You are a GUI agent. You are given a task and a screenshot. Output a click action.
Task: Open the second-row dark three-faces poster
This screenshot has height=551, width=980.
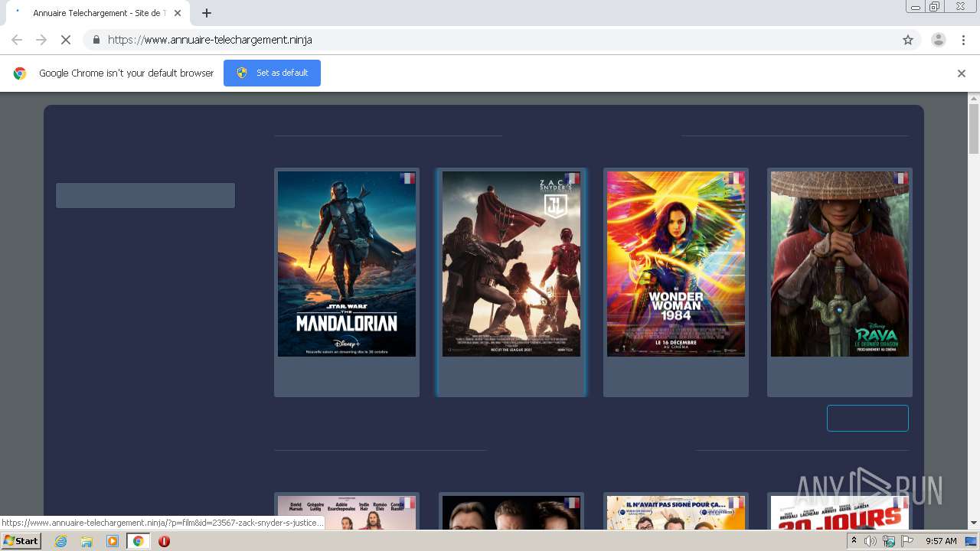(x=511, y=513)
